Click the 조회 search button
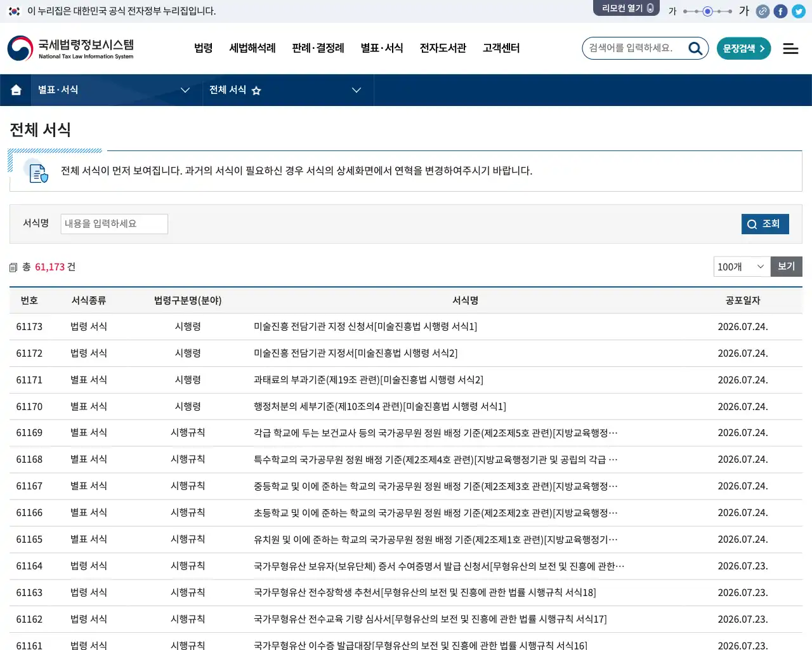This screenshot has width=812, height=650. tap(765, 224)
